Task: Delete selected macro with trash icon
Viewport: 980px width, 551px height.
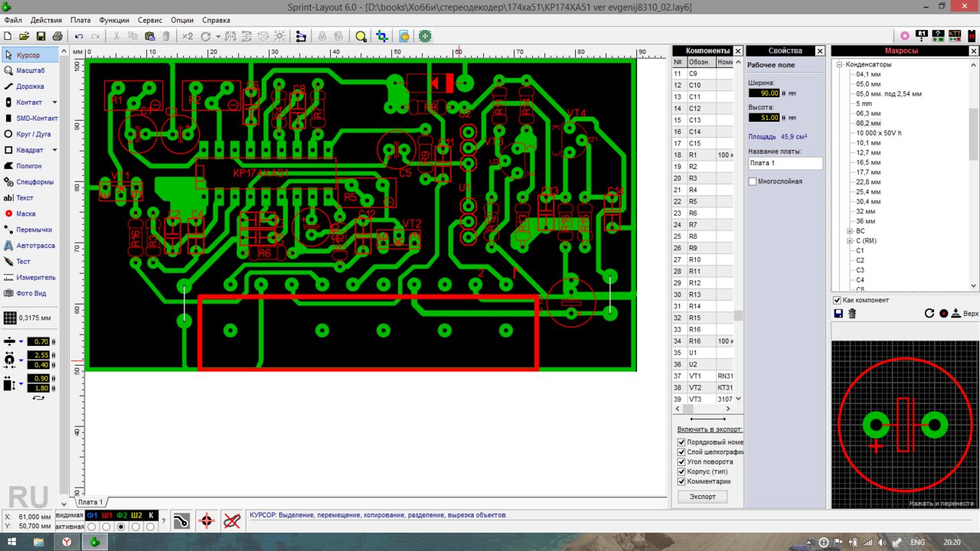Action: click(852, 314)
